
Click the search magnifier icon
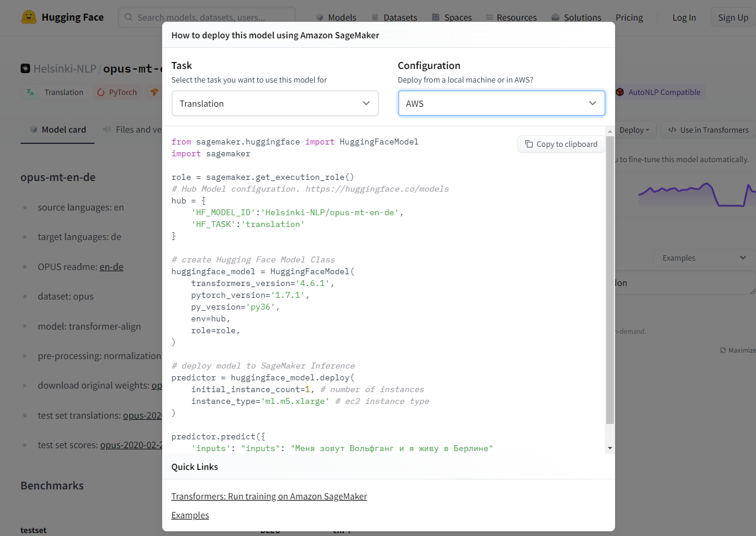pyautogui.click(x=129, y=17)
